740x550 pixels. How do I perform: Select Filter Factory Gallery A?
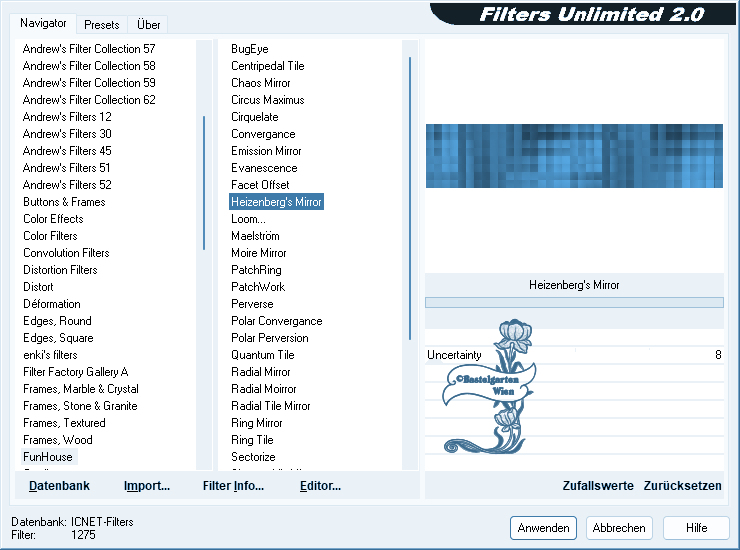[x=76, y=372]
